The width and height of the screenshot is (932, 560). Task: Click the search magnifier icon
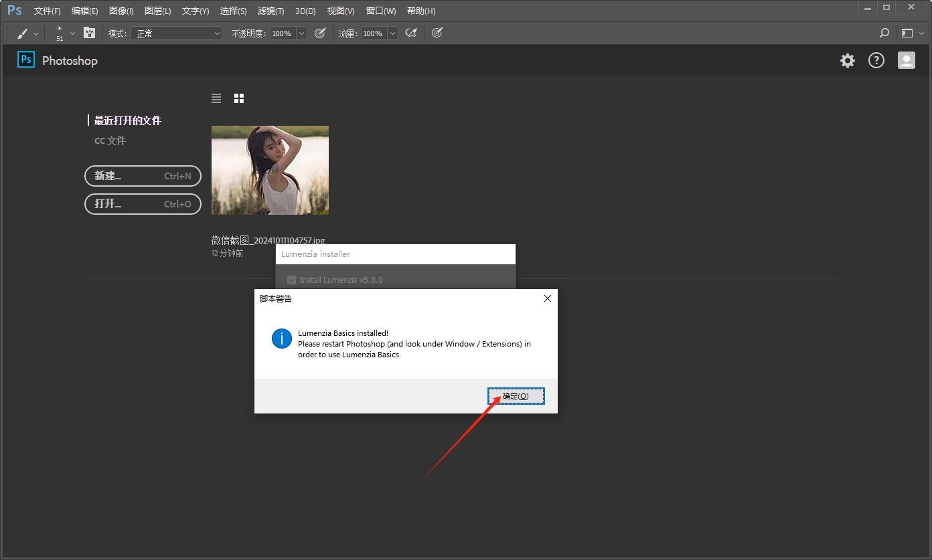(x=884, y=33)
